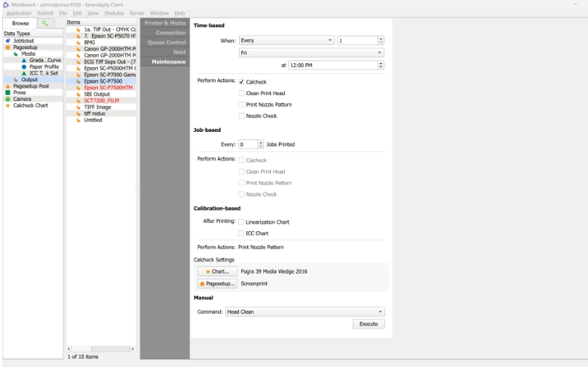Click the Items list horizontal scrollbar
588x367 pixels.
coord(101,349)
